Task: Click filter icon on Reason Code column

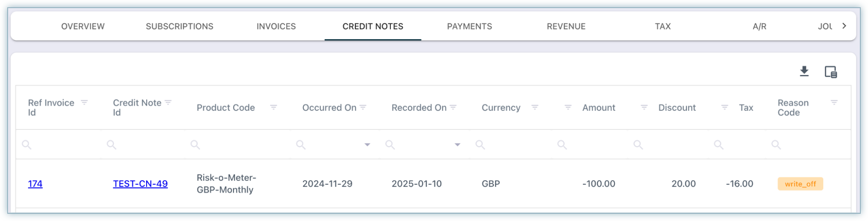Action: pyautogui.click(x=834, y=103)
